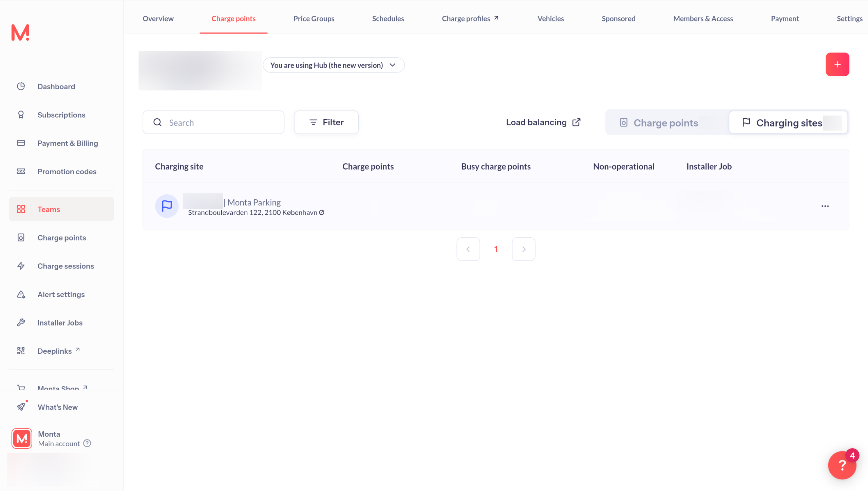Click the Filter button
868x491 pixels.
coord(326,122)
